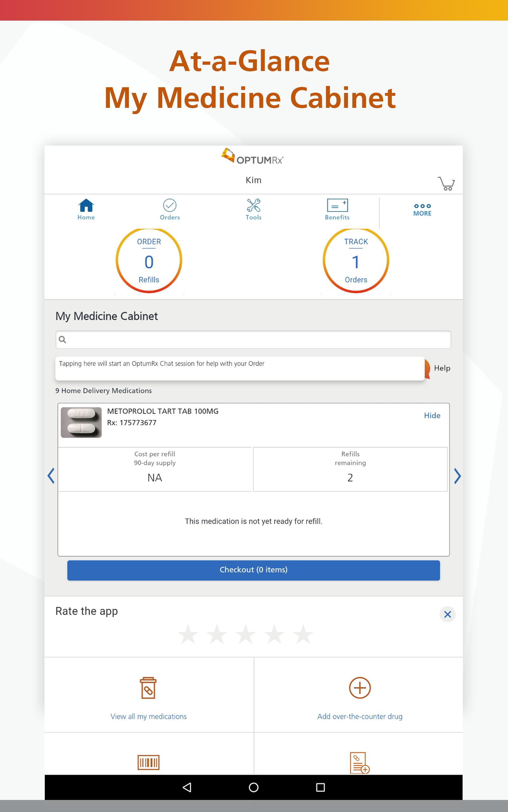Tap the pill bottle medications icon

tap(148, 688)
